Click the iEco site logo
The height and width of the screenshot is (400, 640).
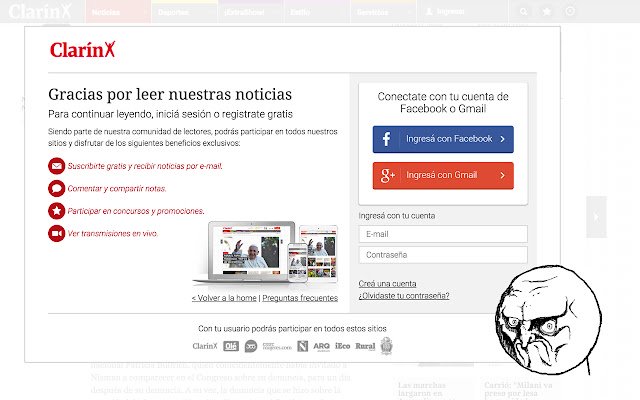(x=342, y=346)
